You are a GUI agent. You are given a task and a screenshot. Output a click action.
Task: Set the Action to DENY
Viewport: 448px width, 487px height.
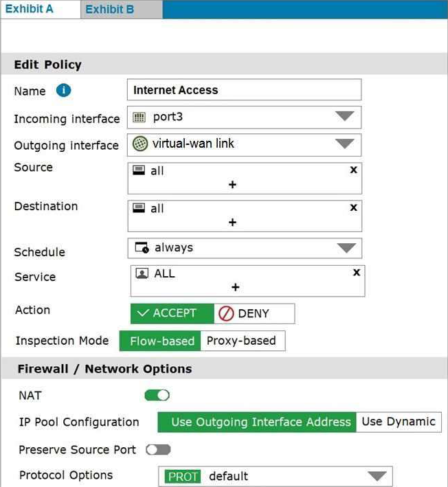coord(254,314)
